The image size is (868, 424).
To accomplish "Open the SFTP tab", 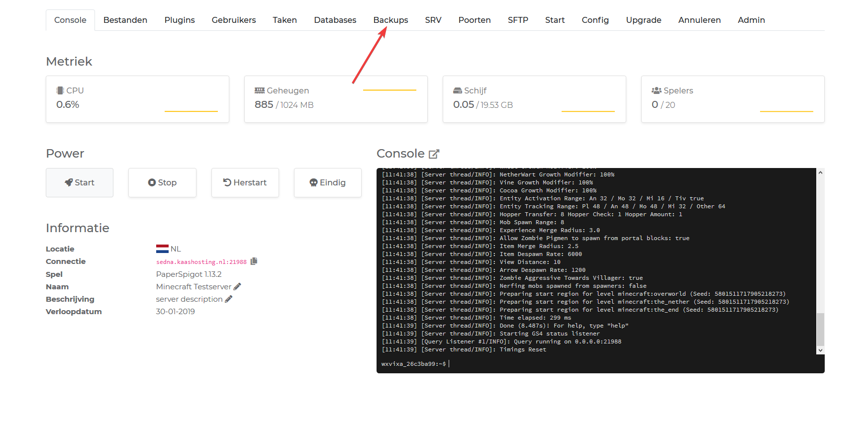I will [518, 20].
